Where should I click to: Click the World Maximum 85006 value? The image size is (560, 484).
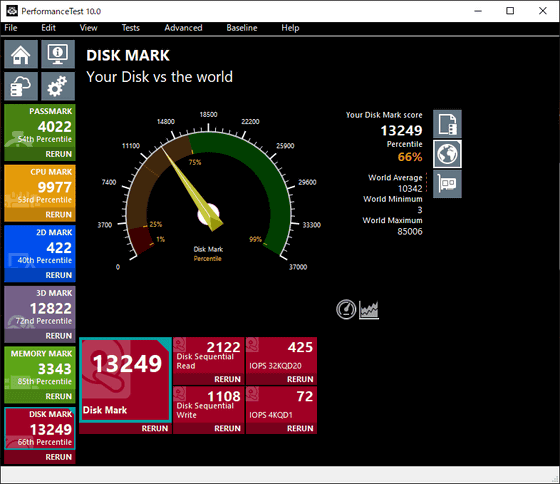(410, 231)
